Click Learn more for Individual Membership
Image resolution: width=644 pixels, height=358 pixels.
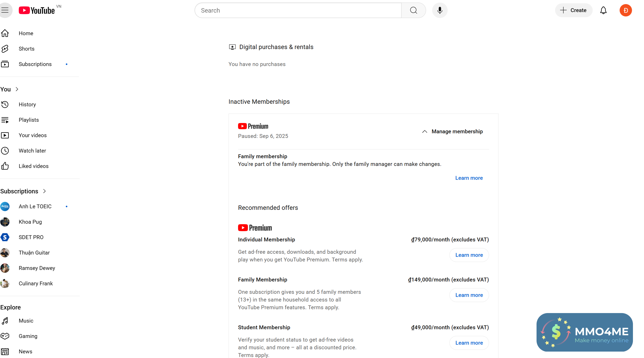tap(469, 255)
